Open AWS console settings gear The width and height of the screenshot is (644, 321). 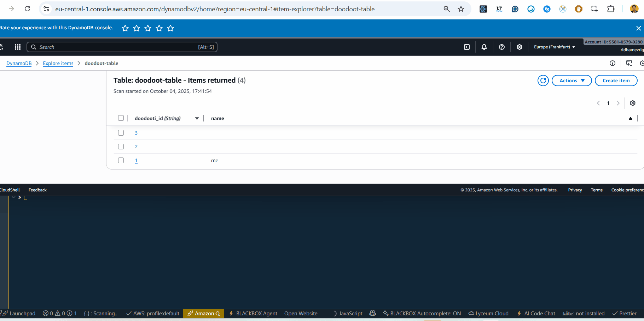519,47
